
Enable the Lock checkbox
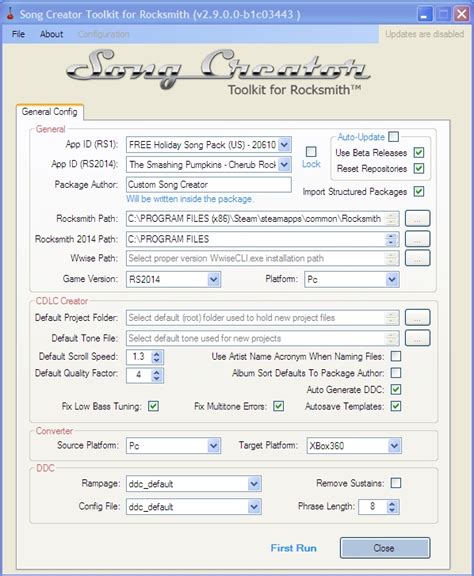click(x=311, y=151)
